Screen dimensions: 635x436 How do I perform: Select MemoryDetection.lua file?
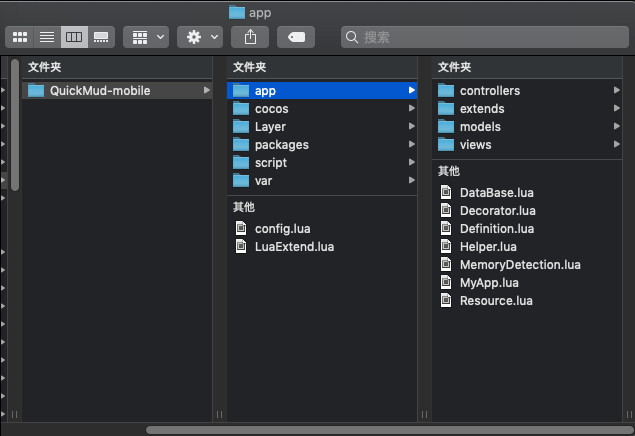tap(519, 265)
